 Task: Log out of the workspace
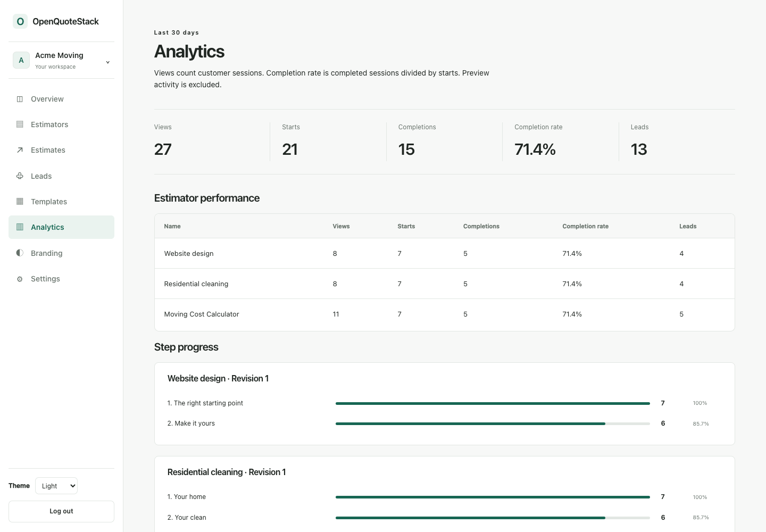tap(61, 511)
